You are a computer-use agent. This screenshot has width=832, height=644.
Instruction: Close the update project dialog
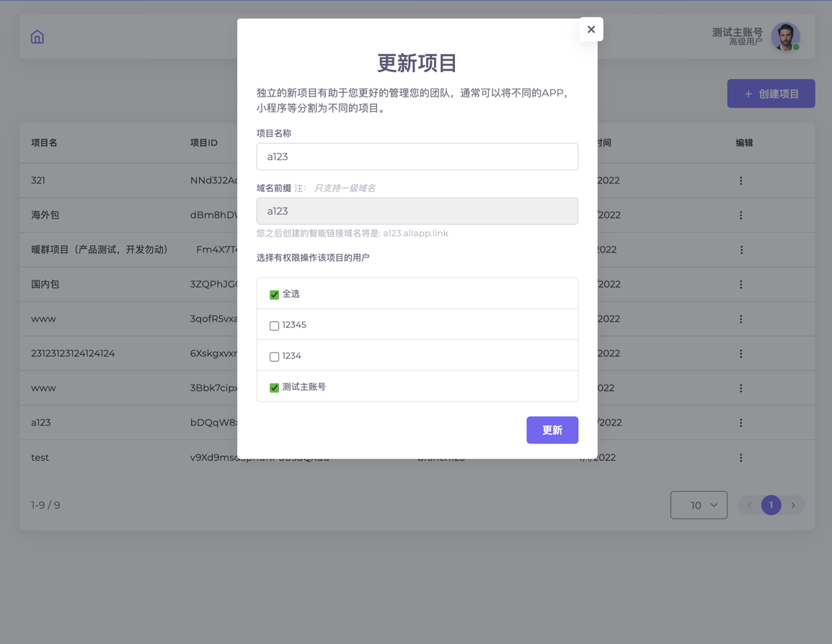coord(590,30)
